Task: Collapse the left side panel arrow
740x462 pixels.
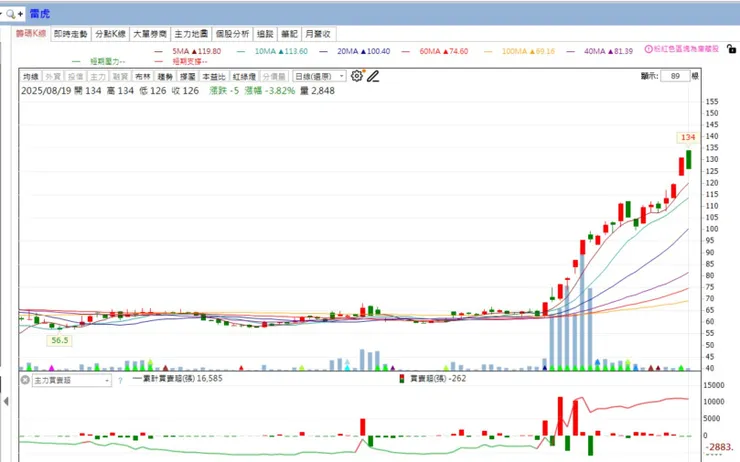Action: pyautogui.click(x=6, y=401)
